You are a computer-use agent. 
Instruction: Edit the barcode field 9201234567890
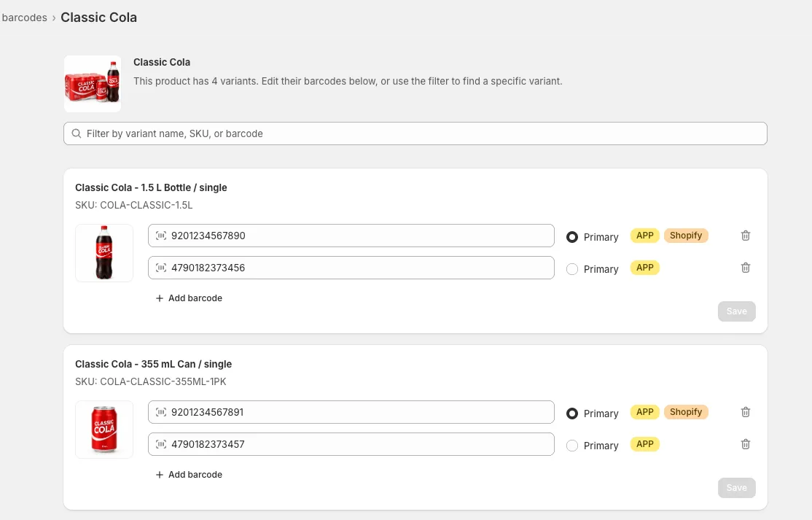pos(351,236)
